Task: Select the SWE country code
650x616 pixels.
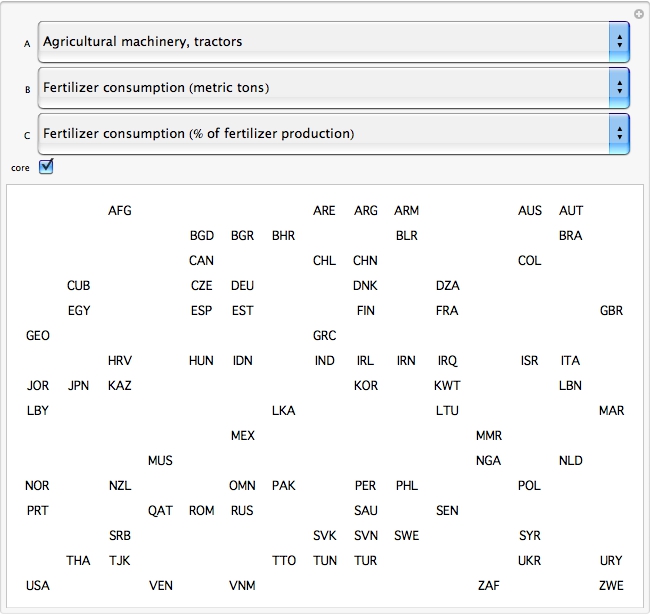Action: (407, 536)
